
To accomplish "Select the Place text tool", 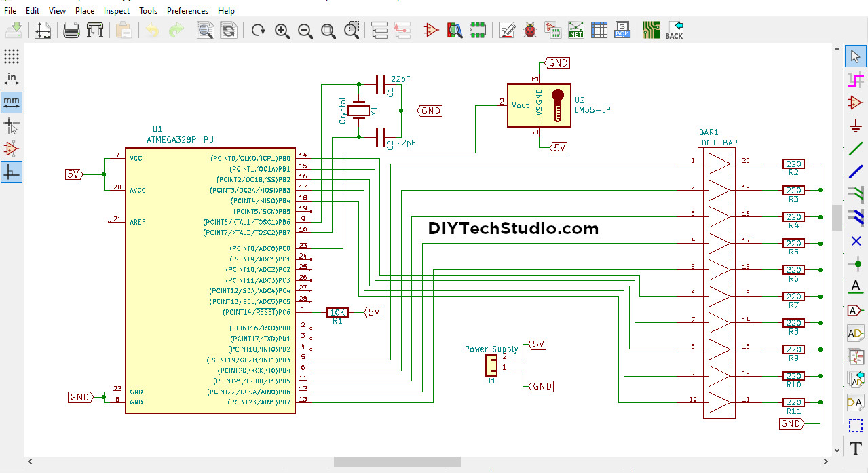I will coord(856,448).
